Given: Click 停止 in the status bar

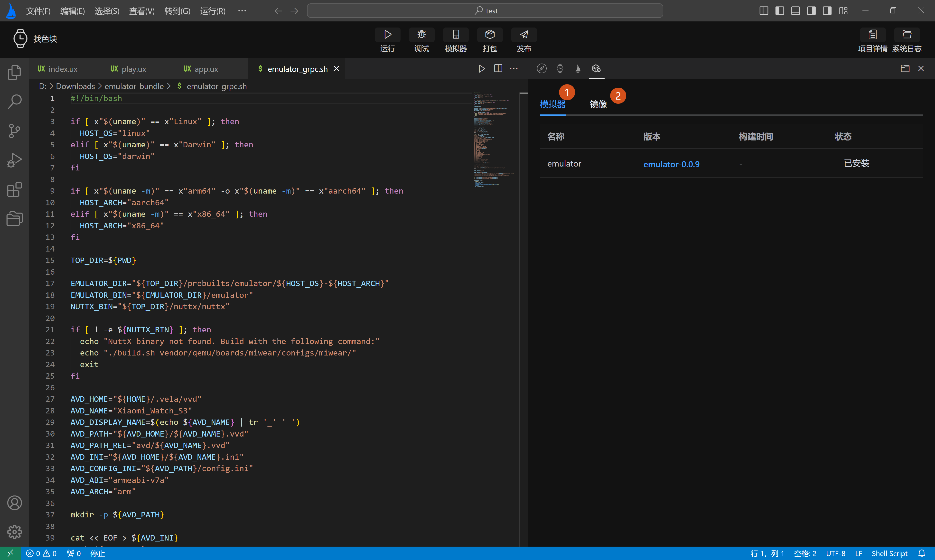Looking at the screenshot, I should (x=98, y=553).
